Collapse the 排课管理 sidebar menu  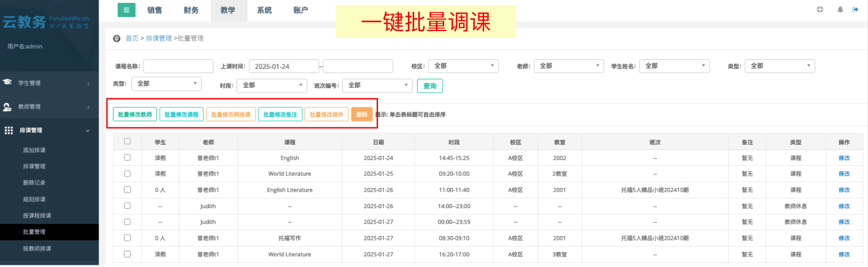click(49, 130)
